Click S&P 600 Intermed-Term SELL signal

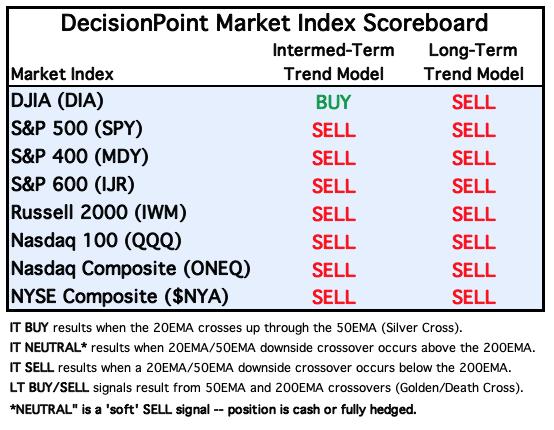point(334,186)
